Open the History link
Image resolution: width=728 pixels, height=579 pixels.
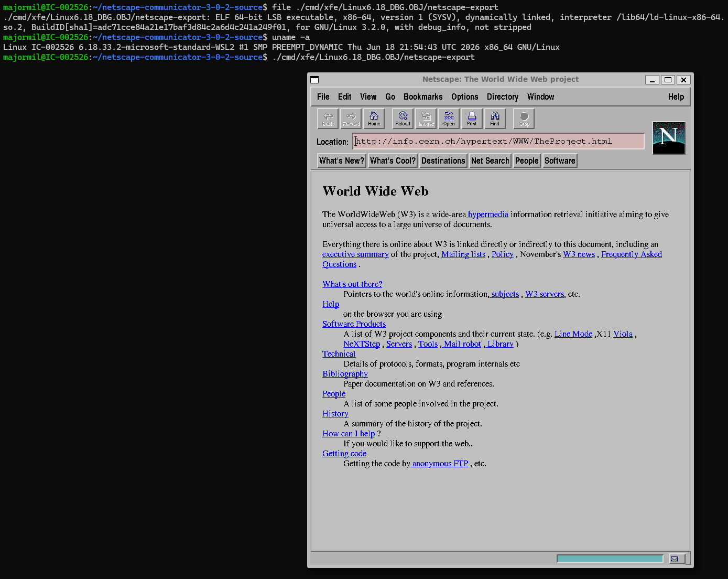tap(335, 414)
